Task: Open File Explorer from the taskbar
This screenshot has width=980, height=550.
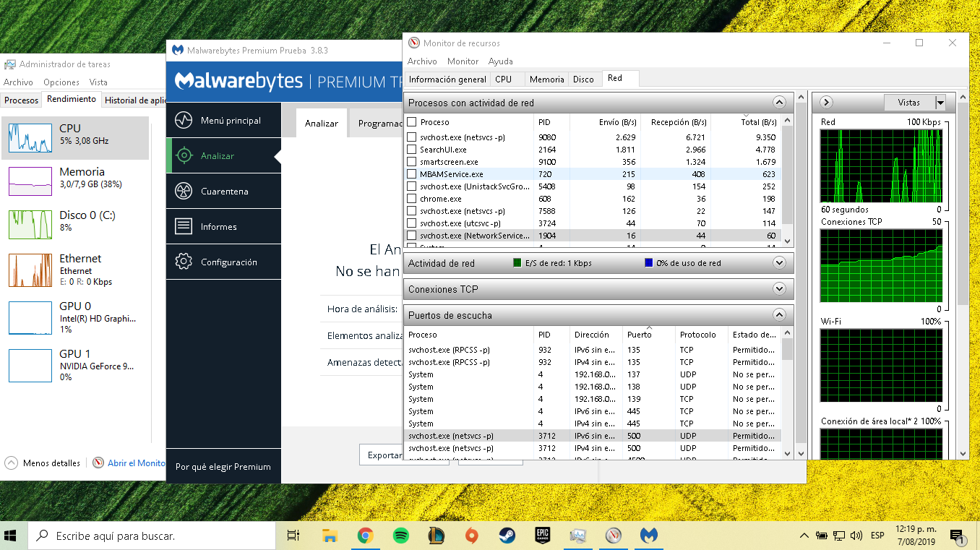Action: click(330, 536)
